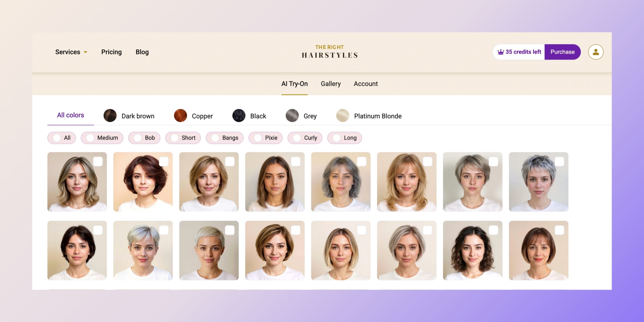
Task: Click the site logo The Right Hairstyles
Action: [x=330, y=52]
